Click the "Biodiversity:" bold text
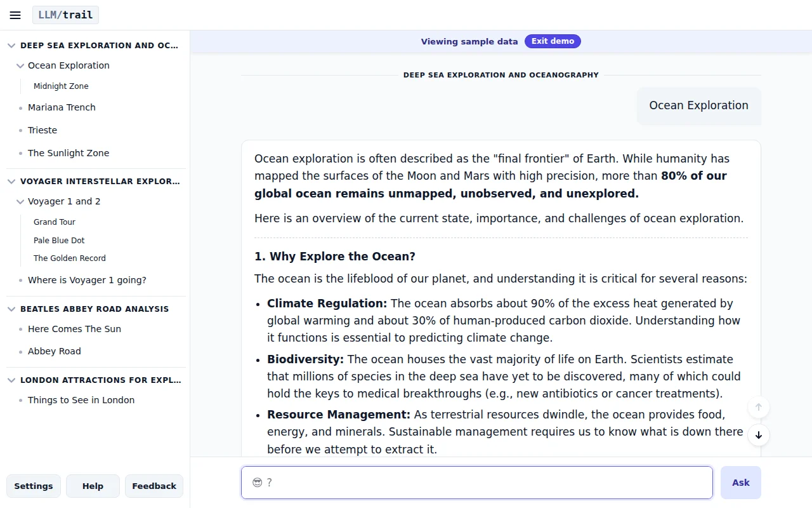The width and height of the screenshot is (812, 508). (x=305, y=359)
